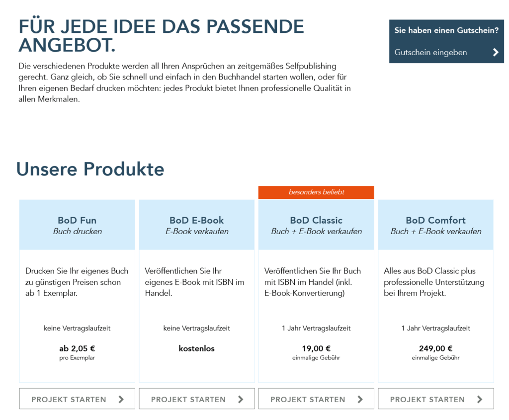The width and height of the screenshot is (509, 420).
Task: Click the chevron on BoD Comfort's Projekt starten button
Action: tap(480, 399)
